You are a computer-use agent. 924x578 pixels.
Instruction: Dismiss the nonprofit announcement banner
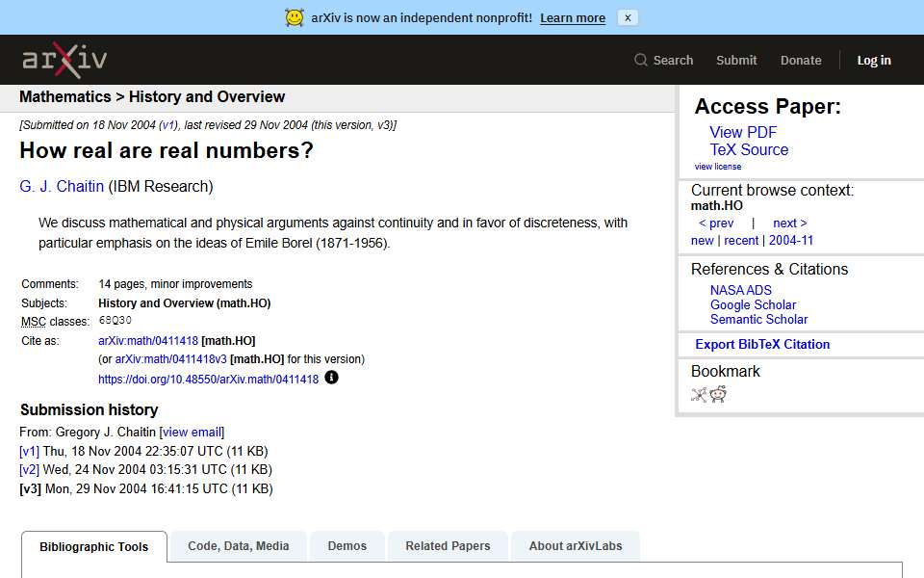coord(628,17)
